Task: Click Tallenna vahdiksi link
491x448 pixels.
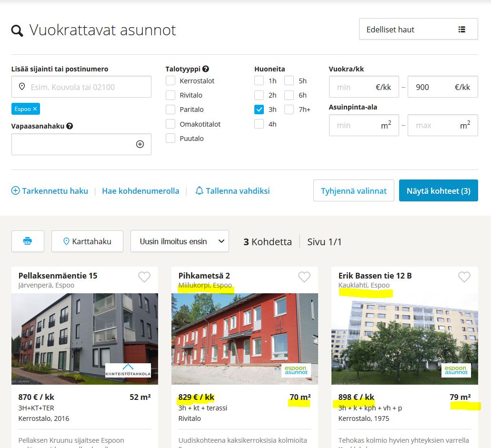Action: 232,191
